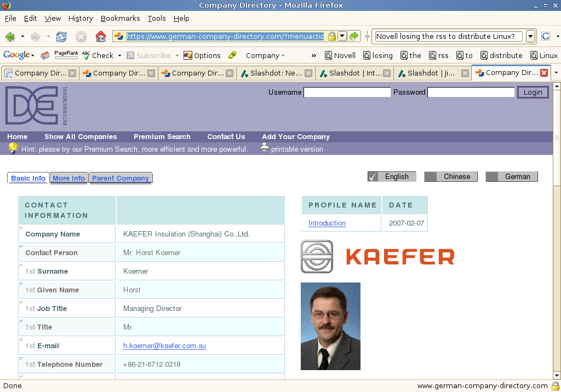The width and height of the screenshot is (561, 392).
Task: Open the Google toolbar Options dropdown
Action: tap(202, 55)
